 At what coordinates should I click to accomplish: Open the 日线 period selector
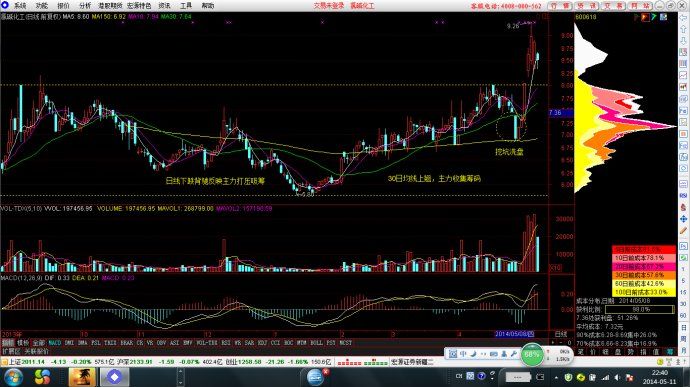pos(561,334)
